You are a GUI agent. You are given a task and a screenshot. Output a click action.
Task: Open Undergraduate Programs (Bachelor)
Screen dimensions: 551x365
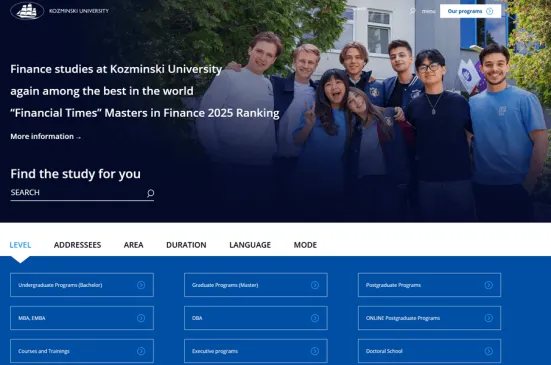click(82, 285)
